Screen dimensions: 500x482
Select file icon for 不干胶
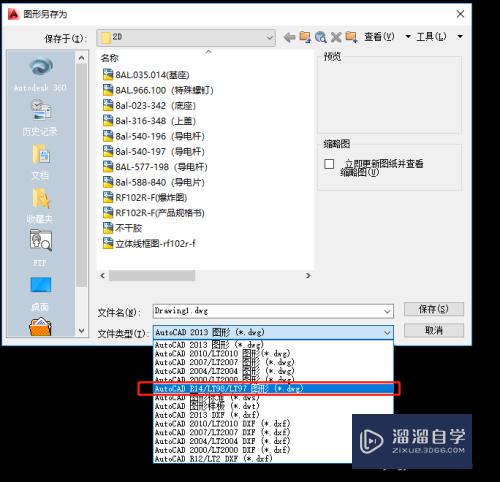pos(108,228)
